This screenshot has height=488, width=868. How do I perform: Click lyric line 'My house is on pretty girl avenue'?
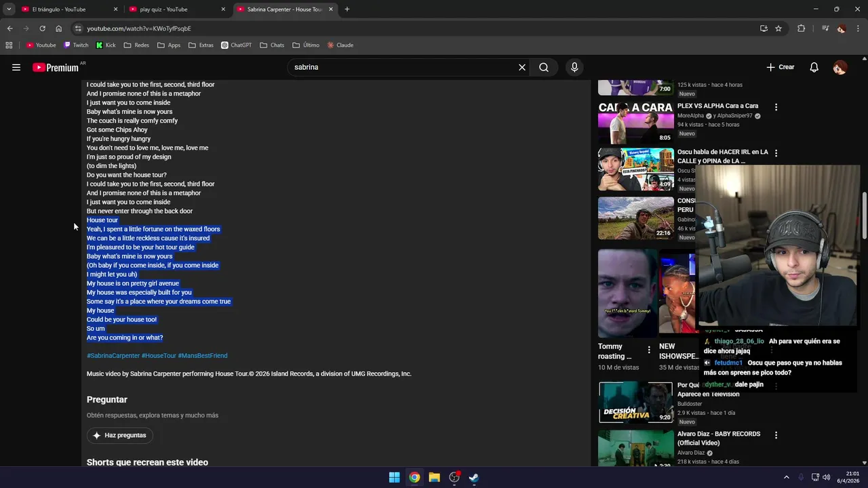pyautogui.click(x=133, y=283)
